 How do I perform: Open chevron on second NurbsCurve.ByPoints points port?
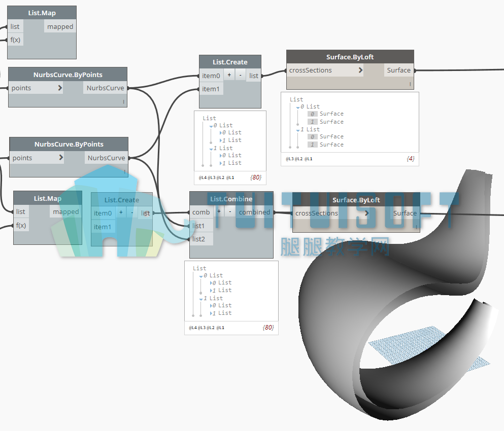[x=61, y=157]
